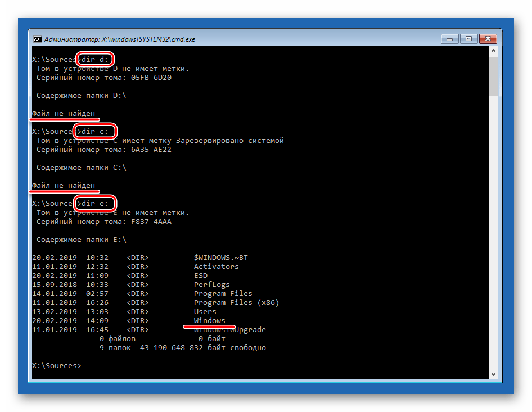Image resolution: width=532 pixels, height=412 pixels.
Task: Click the highlighted 'dir c:' command
Action: 96,132
